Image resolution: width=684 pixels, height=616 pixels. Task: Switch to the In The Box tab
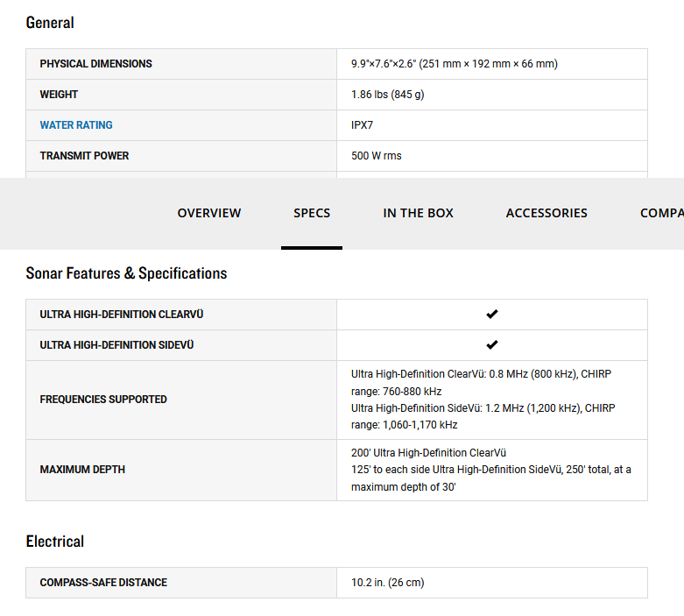pos(418,213)
